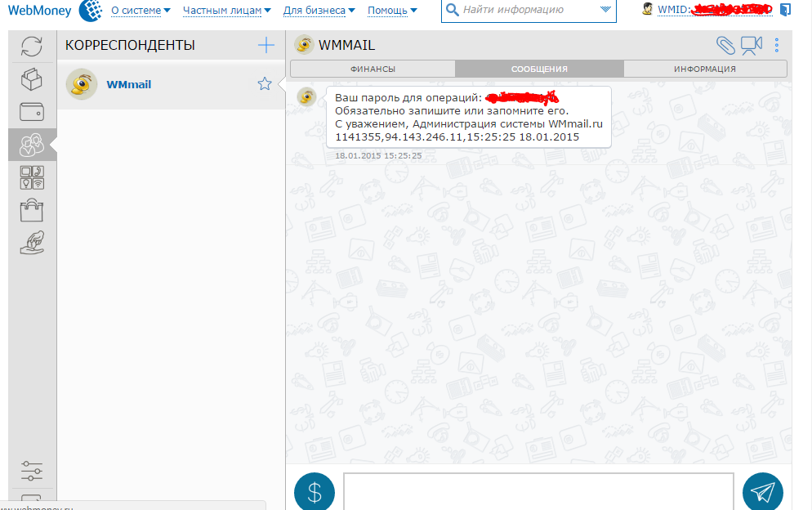Start a video call with camera icon

(x=752, y=45)
